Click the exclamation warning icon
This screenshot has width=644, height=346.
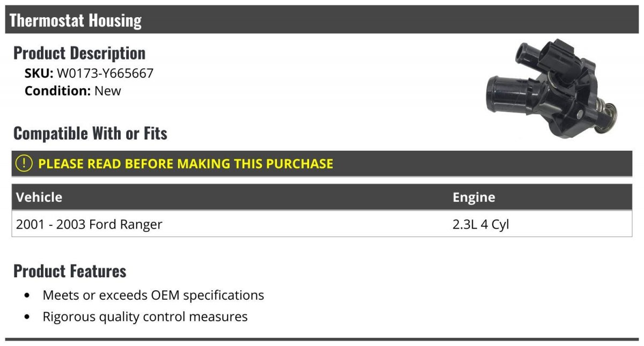click(24, 164)
